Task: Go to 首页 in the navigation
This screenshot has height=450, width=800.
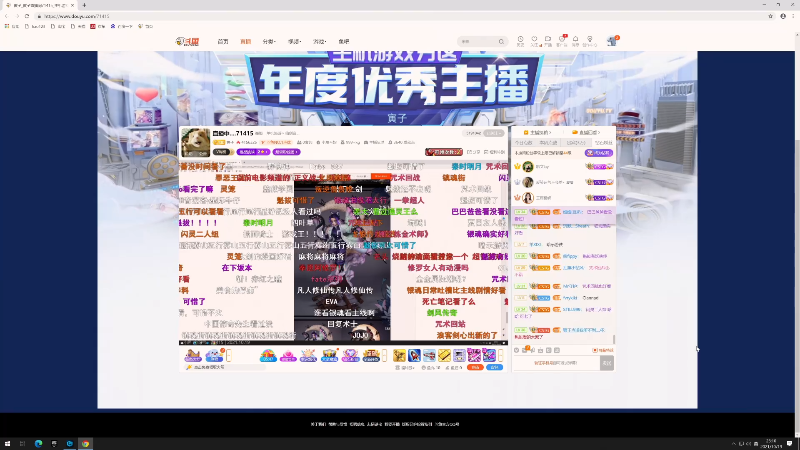Action: pyautogui.click(x=223, y=41)
